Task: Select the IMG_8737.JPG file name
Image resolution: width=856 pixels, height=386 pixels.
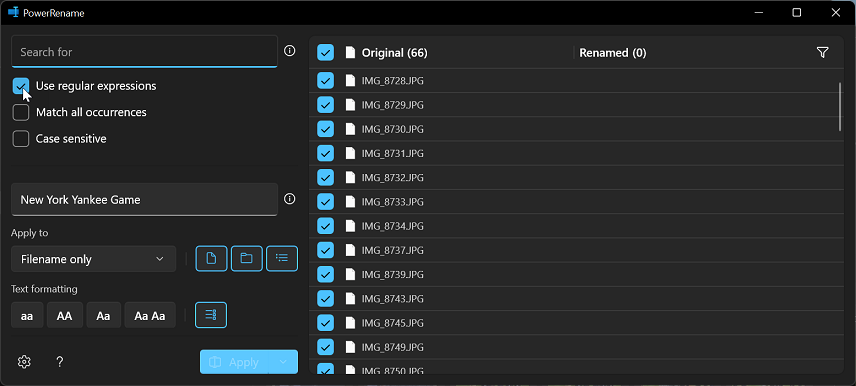Action: [x=393, y=250]
